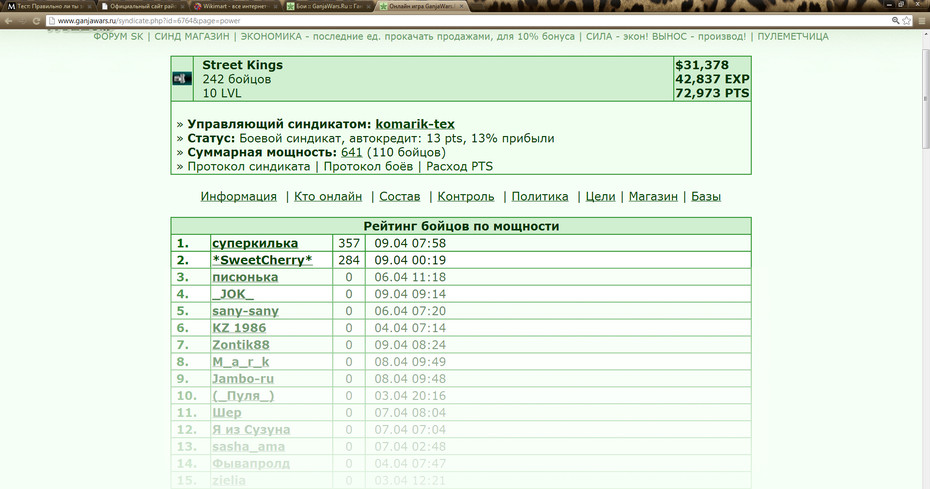This screenshot has height=489, width=930.
Task: Open player (_Пуля_) profile
Action: [x=243, y=396]
